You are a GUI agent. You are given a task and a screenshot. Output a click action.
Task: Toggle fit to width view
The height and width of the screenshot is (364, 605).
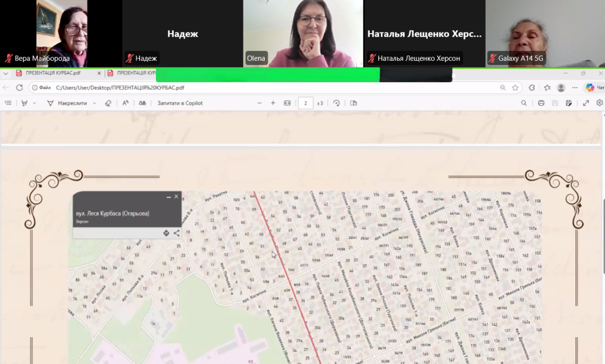(287, 103)
